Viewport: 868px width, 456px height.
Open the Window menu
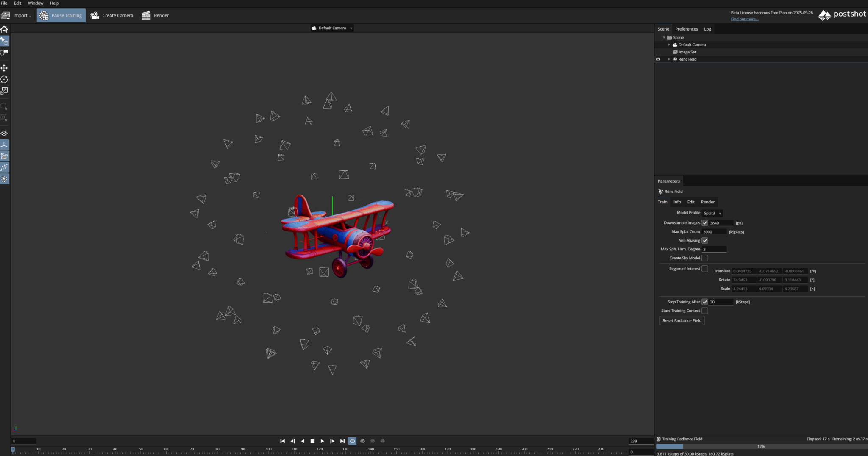click(x=36, y=3)
